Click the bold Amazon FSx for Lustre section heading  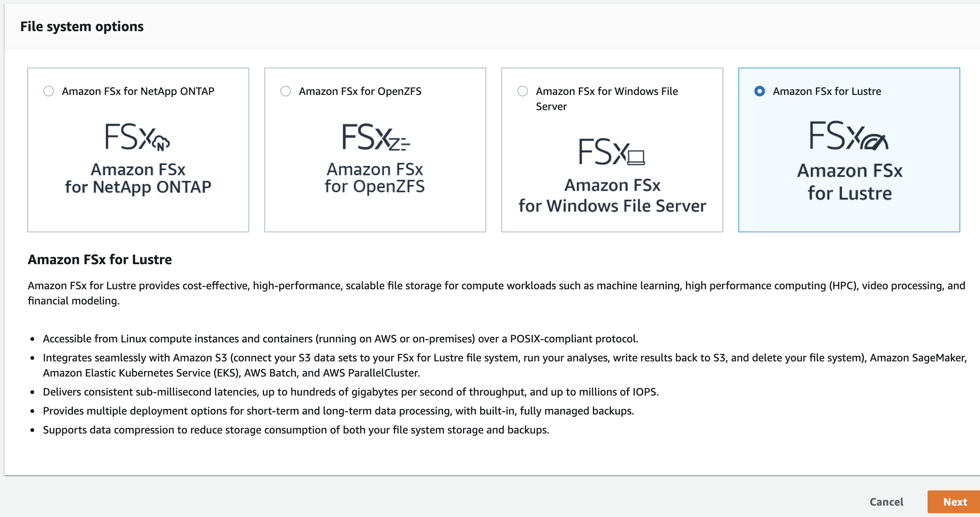coord(100,259)
